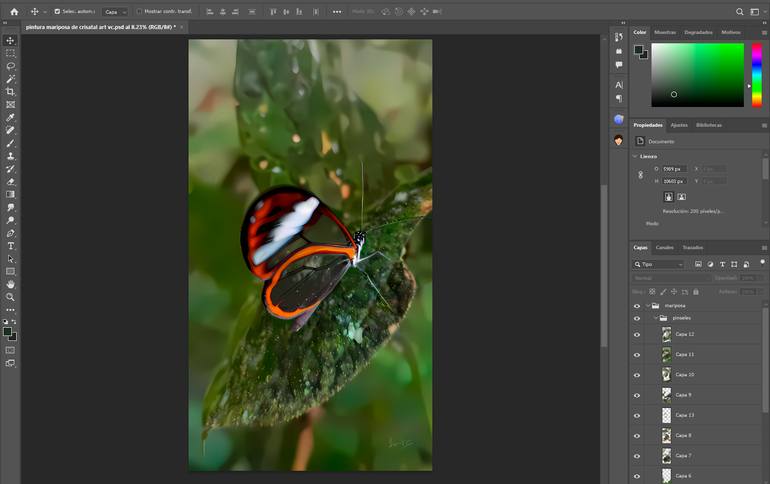Open the Tipo layer filter dropdown
Viewport: 770px width, 484px height.
(x=660, y=264)
